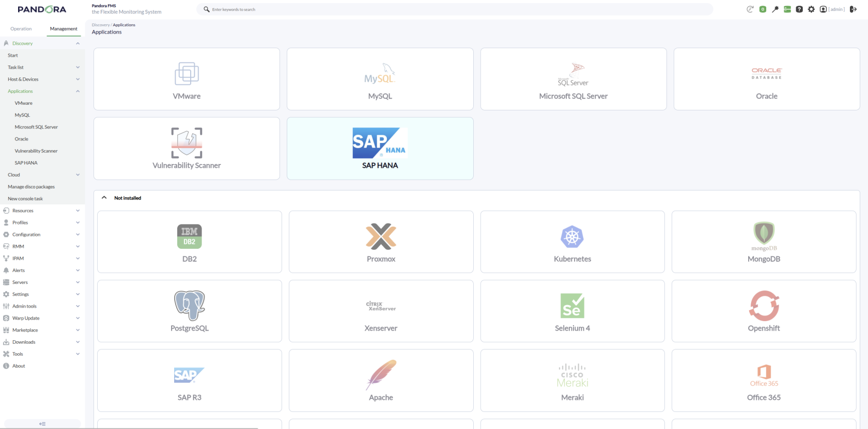Image resolution: width=868 pixels, height=429 pixels.
Task: Collapse the Discovery menu section
Action: pos(78,43)
